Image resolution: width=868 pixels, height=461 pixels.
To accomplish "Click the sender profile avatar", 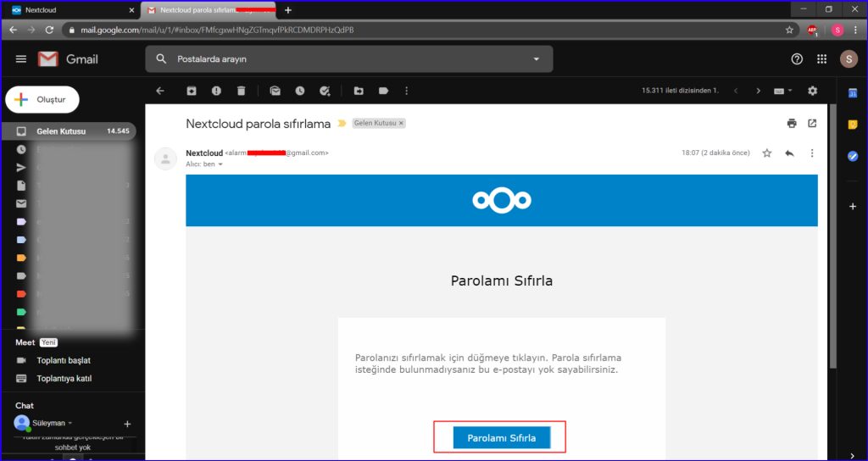I will tap(165, 158).
